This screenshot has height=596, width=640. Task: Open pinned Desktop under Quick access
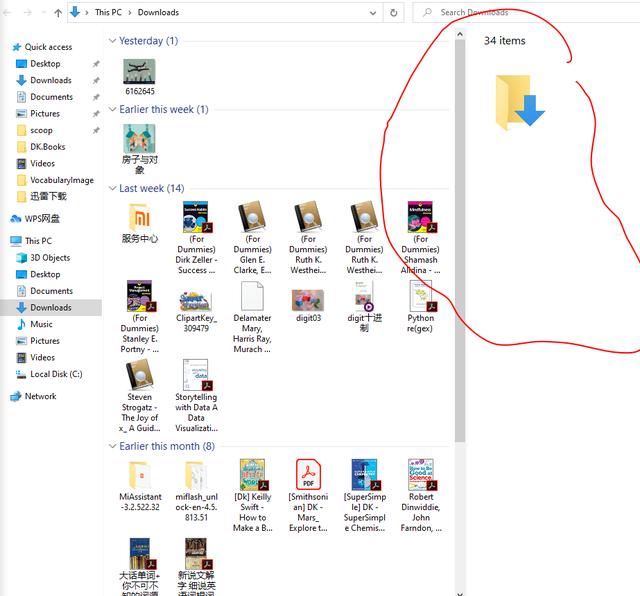click(x=45, y=64)
